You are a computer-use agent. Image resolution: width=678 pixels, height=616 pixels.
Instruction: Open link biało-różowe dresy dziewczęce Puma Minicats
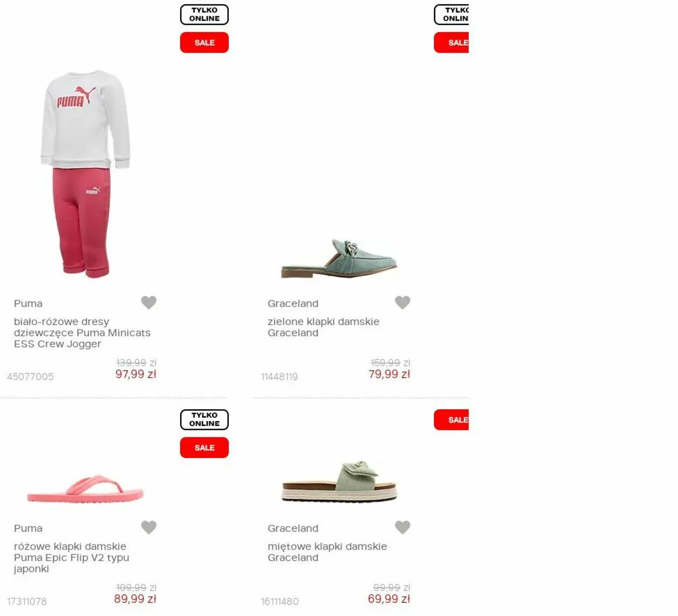pyautogui.click(x=82, y=333)
